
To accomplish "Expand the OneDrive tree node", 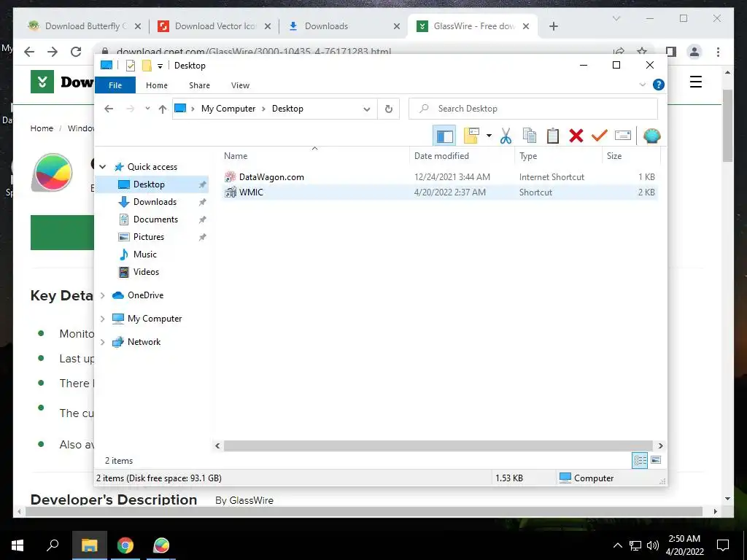I will (x=102, y=295).
